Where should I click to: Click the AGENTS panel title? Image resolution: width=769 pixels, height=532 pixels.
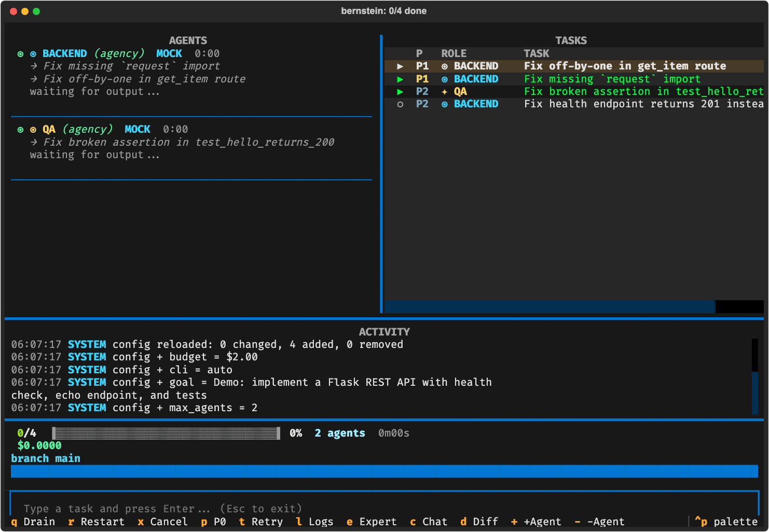tap(188, 40)
